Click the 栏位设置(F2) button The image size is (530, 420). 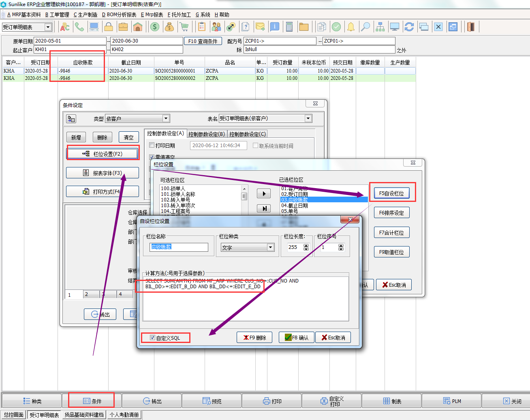(x=103, y=154)
